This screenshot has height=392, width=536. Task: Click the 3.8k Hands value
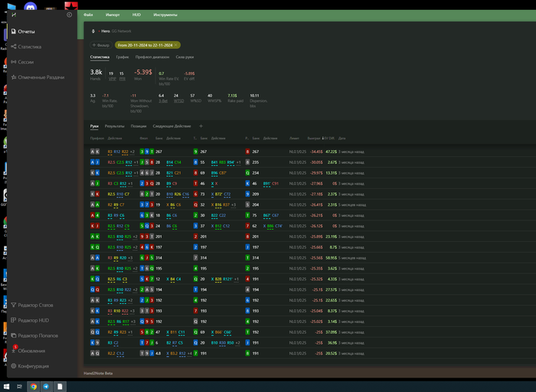coord(96,72)
